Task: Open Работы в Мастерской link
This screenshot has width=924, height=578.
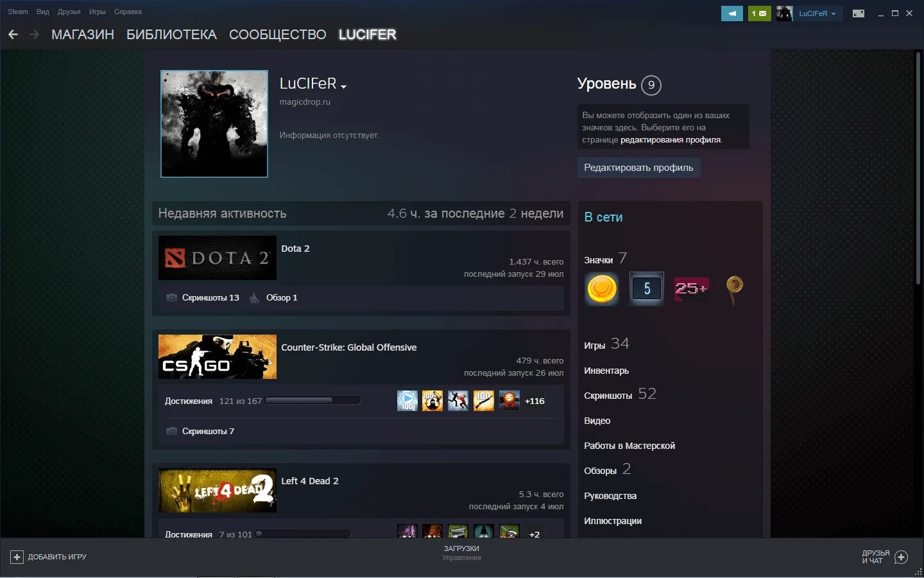Action: coord(629,446)
